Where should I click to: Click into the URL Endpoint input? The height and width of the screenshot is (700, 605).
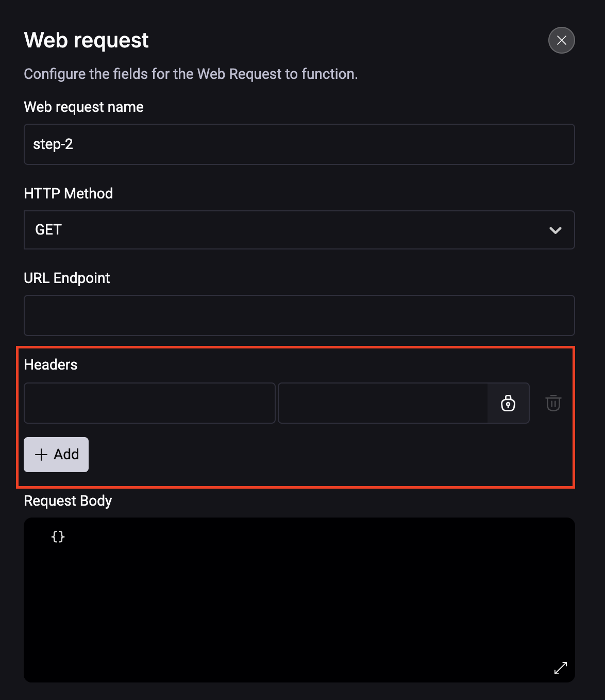coord(299,315)
